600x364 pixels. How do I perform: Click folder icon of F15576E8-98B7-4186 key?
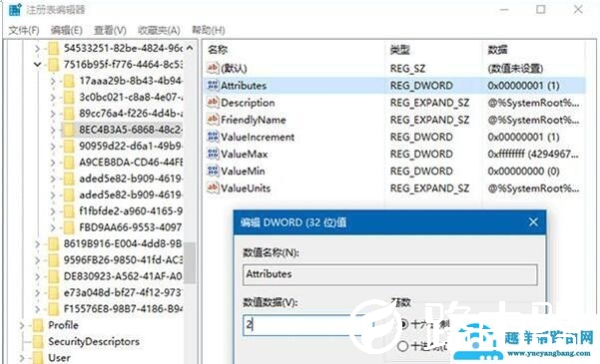(53, 309)
